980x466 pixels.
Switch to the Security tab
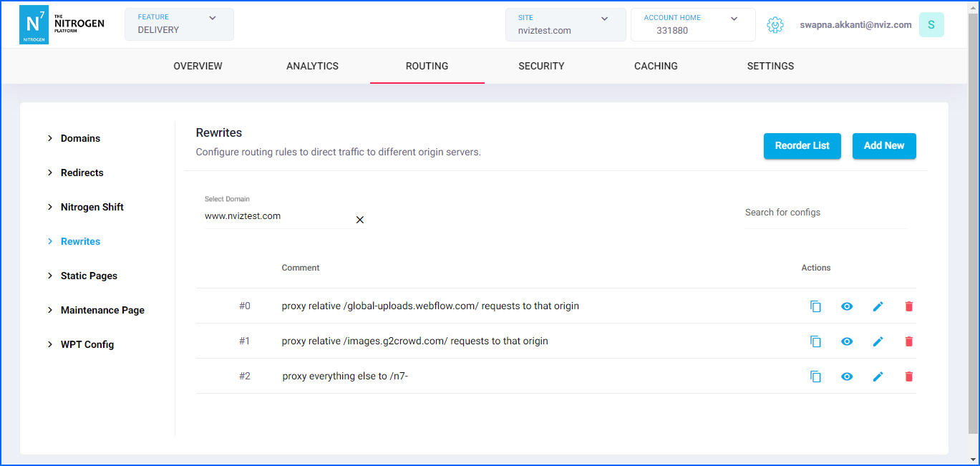[541, 66]
